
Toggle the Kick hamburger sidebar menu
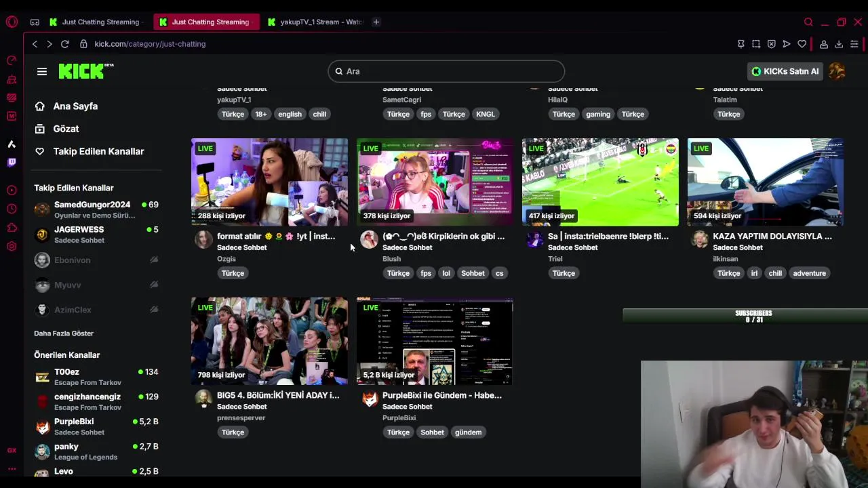pyautogui.click(x=42, y=71)
